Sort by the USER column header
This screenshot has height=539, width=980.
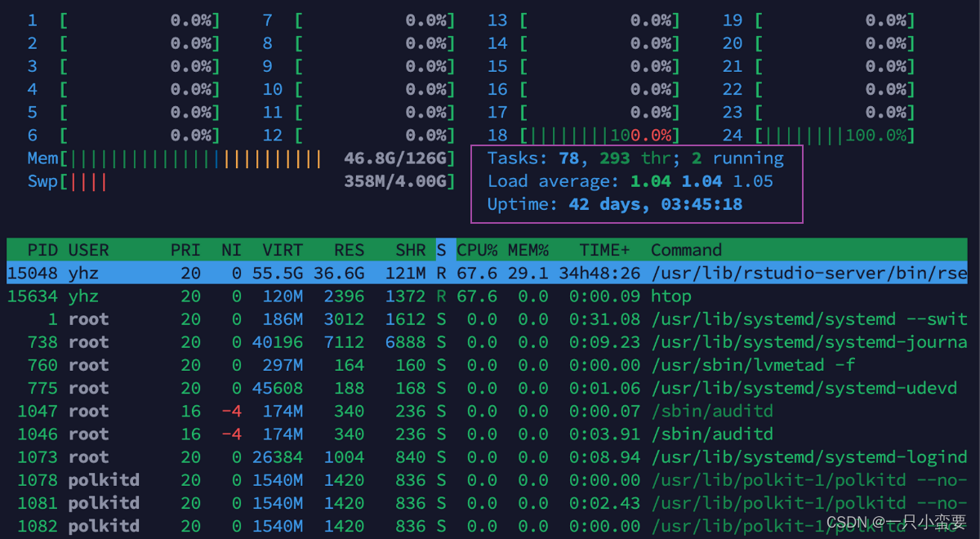pyautogui.click(x=88, y=250)
